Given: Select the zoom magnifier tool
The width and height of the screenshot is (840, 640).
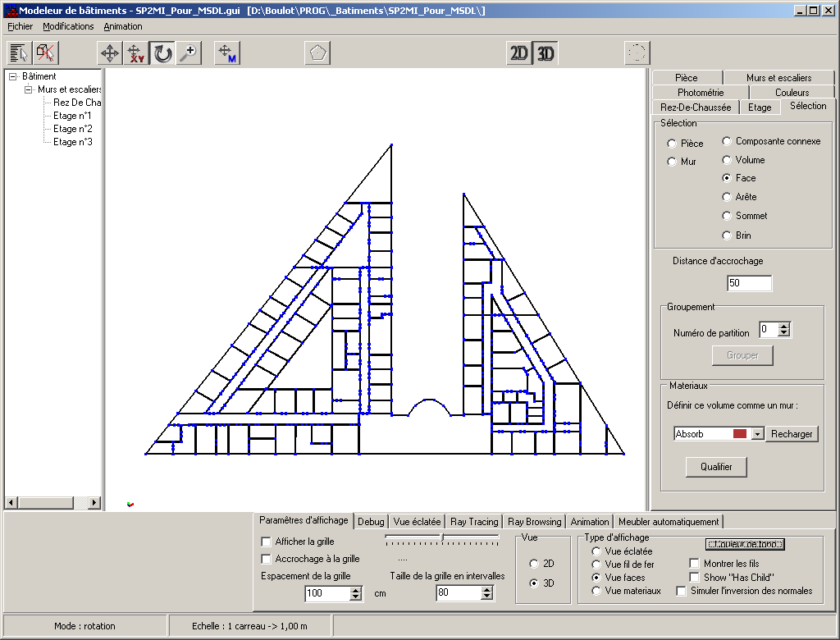Looking at the screenshot, I should [x=189, y=53].
